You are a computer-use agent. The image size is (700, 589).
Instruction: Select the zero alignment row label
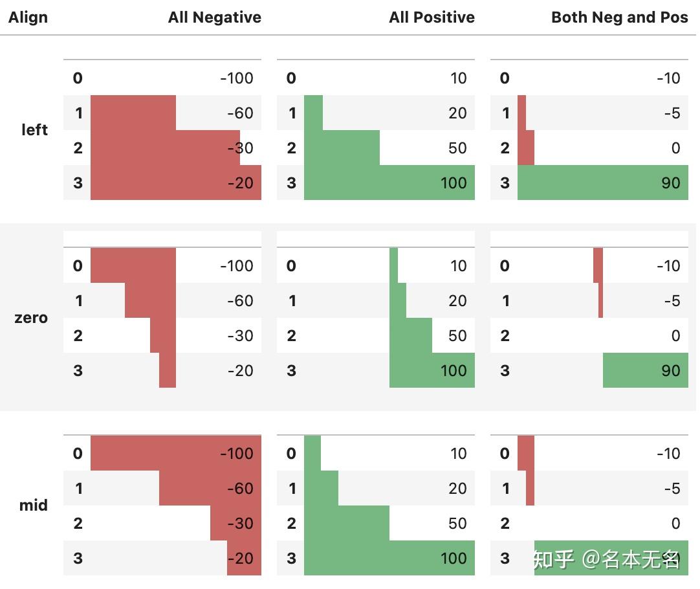click(31, 318)
